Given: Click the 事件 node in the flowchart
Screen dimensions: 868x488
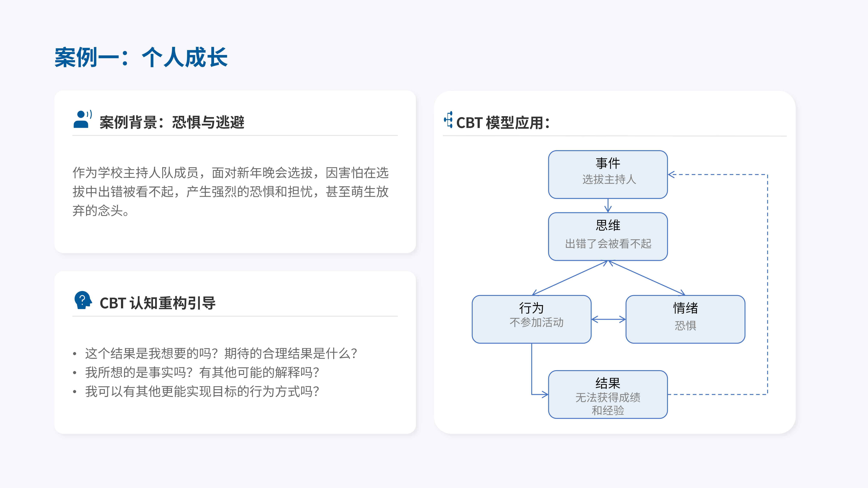Looking at the screenshot, I should [608, 174].
